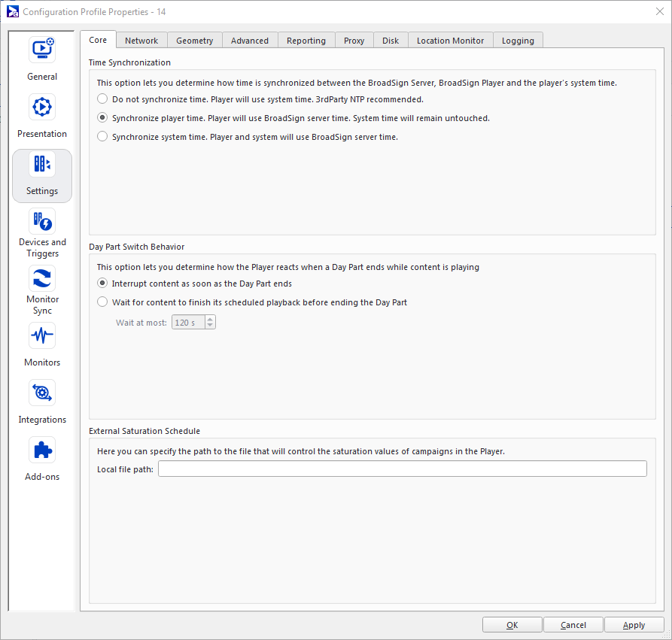This screenshot has height=640, width=672.
Task: Click the Wait at most 120 s field
Action: point(189,322)
